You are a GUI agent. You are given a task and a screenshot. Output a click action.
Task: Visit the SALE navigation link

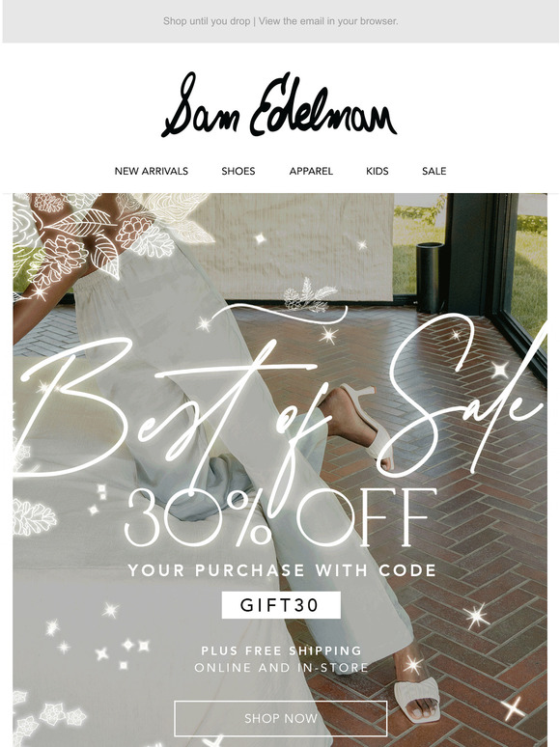click(x=434, y=171)
